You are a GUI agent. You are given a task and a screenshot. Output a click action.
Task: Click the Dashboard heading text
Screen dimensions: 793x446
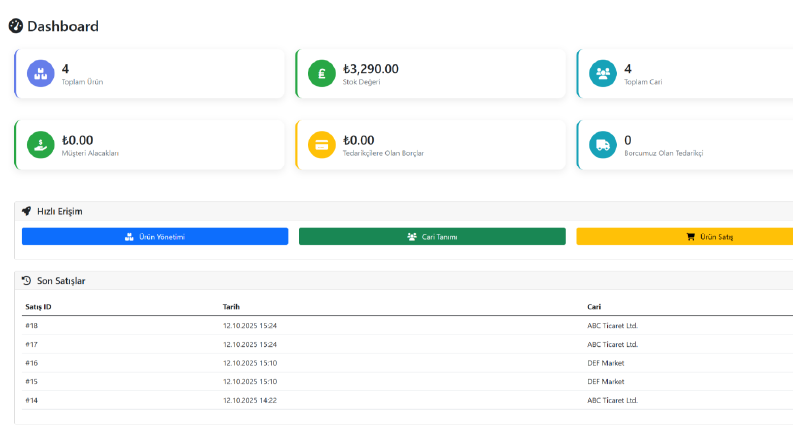click(x=63, y=26)
